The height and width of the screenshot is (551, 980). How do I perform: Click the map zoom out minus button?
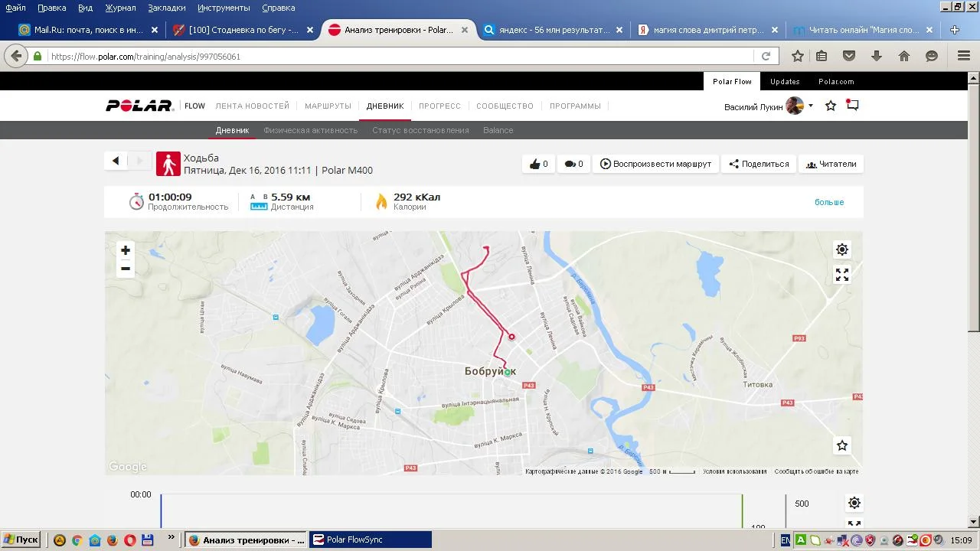[126, 269]
